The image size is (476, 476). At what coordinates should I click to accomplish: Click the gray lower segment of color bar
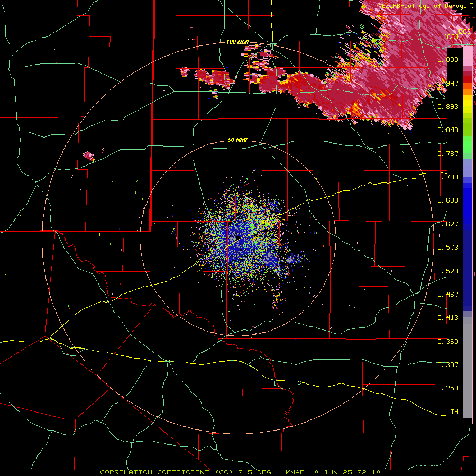click(467, 368)
